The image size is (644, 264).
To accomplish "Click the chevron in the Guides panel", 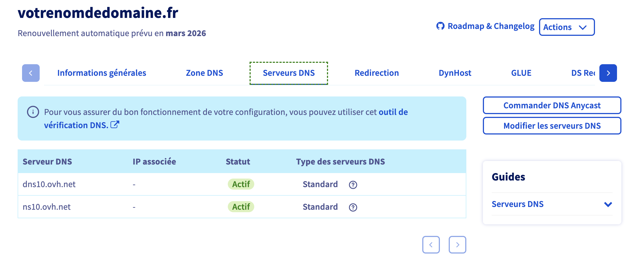I will pyautogui.click(x=608, y=204).
